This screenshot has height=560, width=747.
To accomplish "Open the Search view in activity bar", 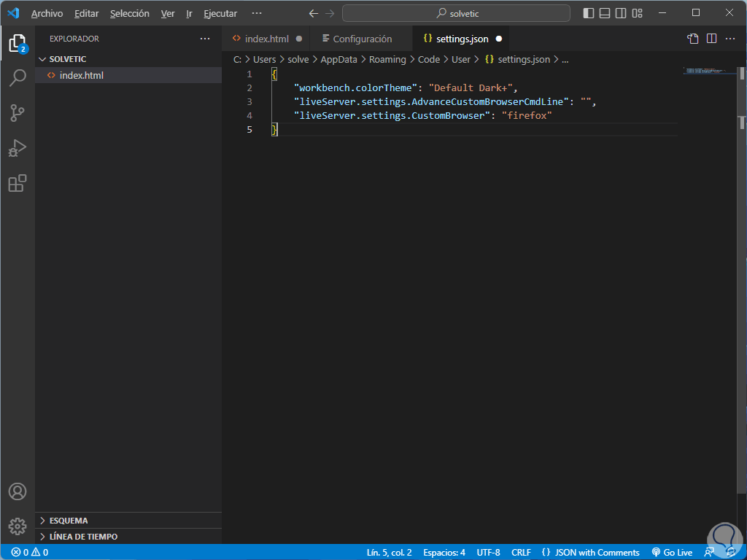I will click(18, 78).
